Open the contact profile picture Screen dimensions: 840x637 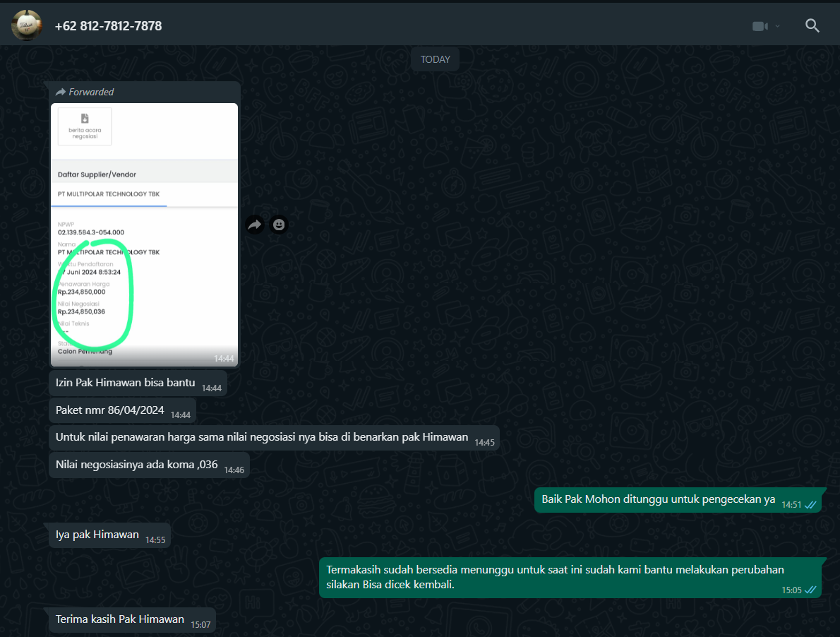pos(26,25)
